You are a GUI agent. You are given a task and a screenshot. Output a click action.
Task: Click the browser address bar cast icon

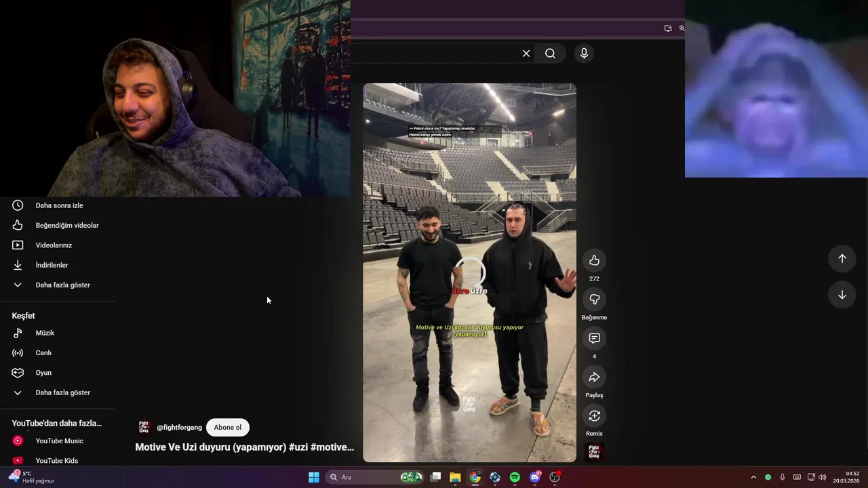coord(668,28)
